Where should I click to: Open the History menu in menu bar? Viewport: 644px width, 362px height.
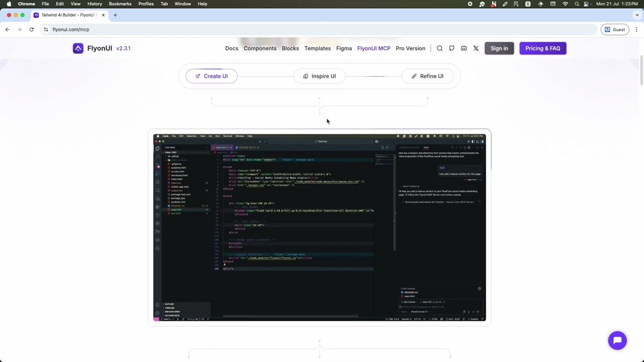point(95,4)
